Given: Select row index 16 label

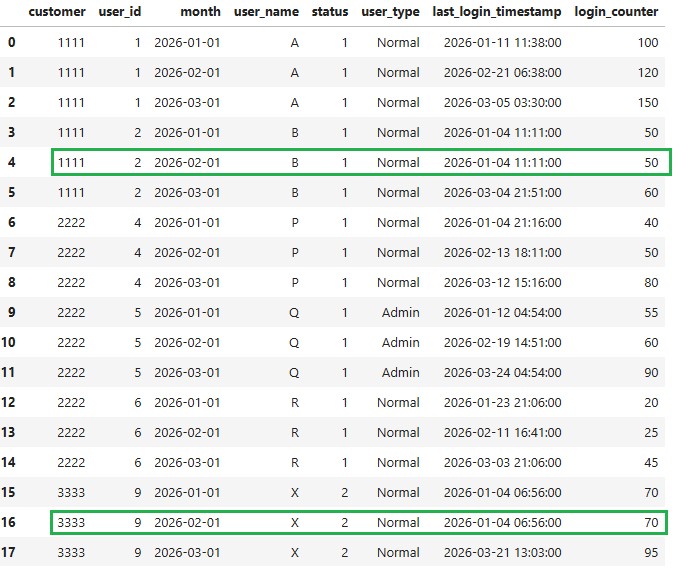Looking at the screenshot, I should click(8, 522).
